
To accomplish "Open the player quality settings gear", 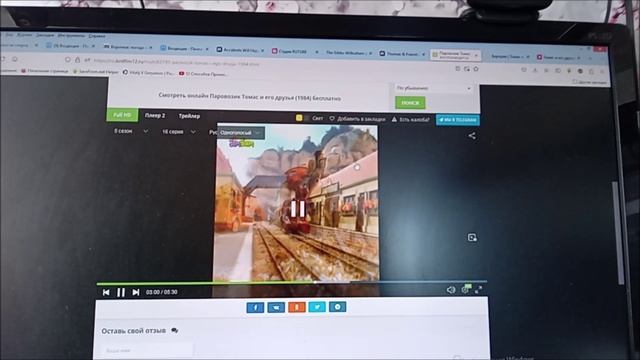I will [x=465, y=289].
